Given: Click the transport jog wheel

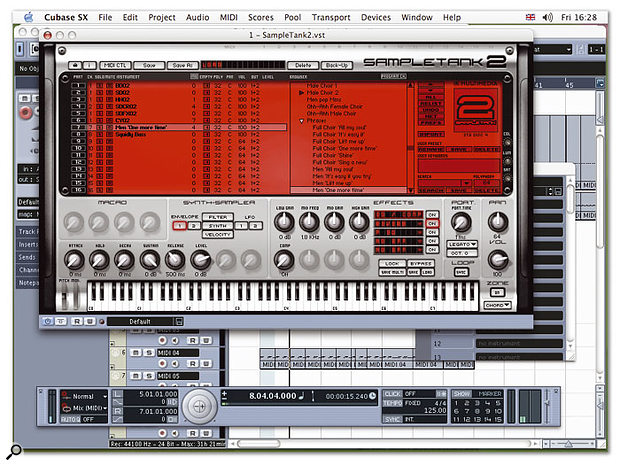Looking at the screenshot, I should point(200,406).
